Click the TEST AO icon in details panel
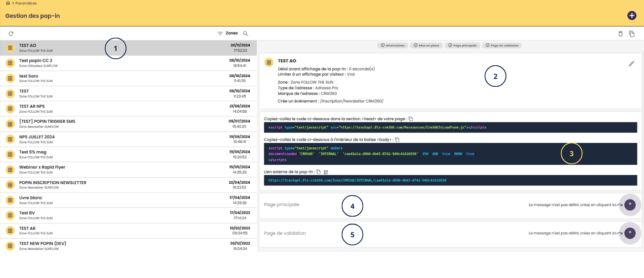The image size is (644, 278). tap(269, 63)
